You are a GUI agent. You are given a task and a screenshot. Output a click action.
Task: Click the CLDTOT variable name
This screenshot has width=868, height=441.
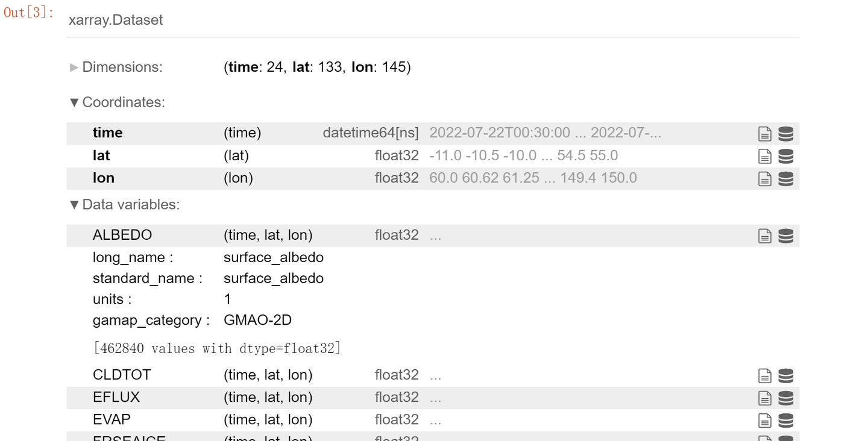pyautogui.click(x=122, y=375)
